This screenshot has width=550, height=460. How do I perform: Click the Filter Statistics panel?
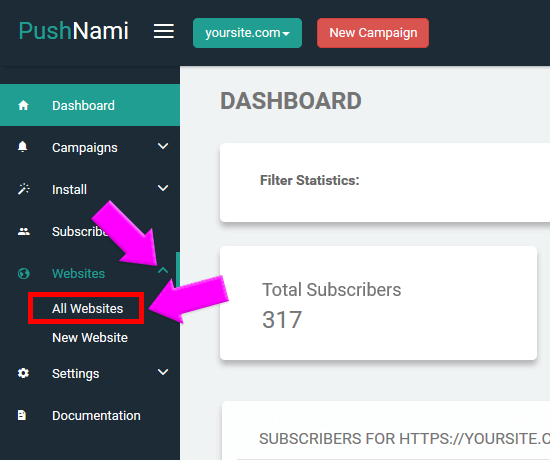pos(385,182)
